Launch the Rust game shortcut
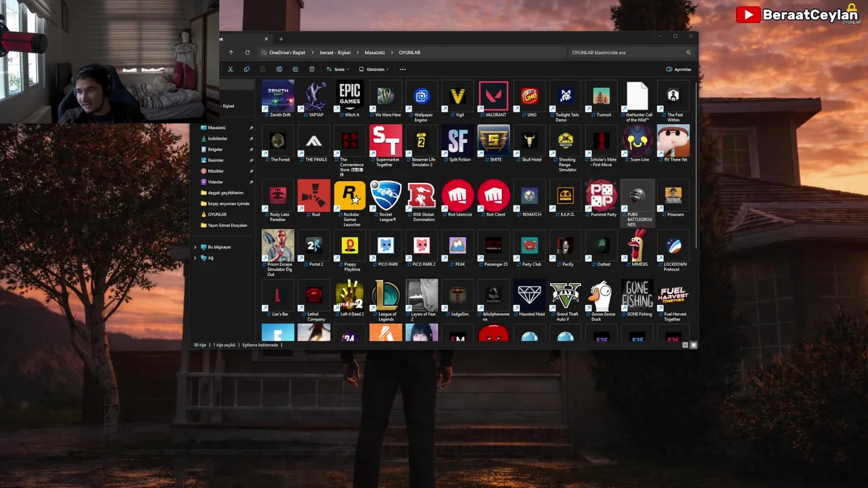The image size is (868, 488). (314, 196)
